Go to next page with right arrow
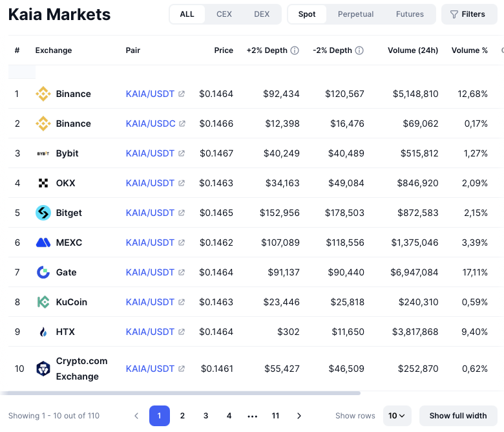The height and width of the screenshot is (432, 504). [299, 416]
